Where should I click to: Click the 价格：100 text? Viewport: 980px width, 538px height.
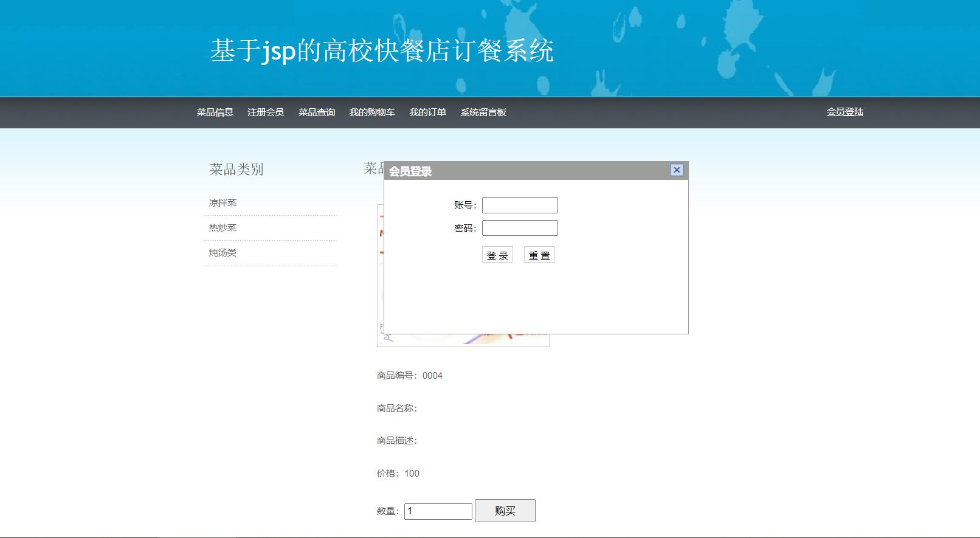tap(398, 474)
